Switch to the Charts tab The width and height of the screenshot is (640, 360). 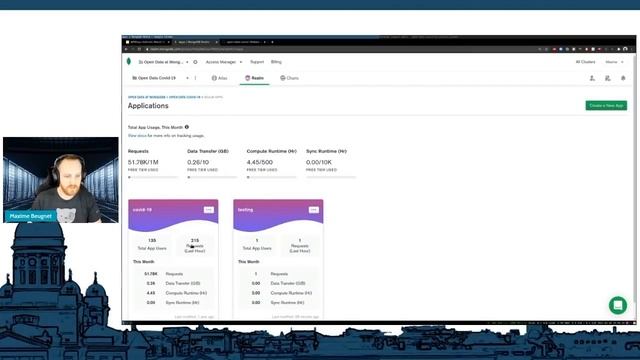point(289,78)
